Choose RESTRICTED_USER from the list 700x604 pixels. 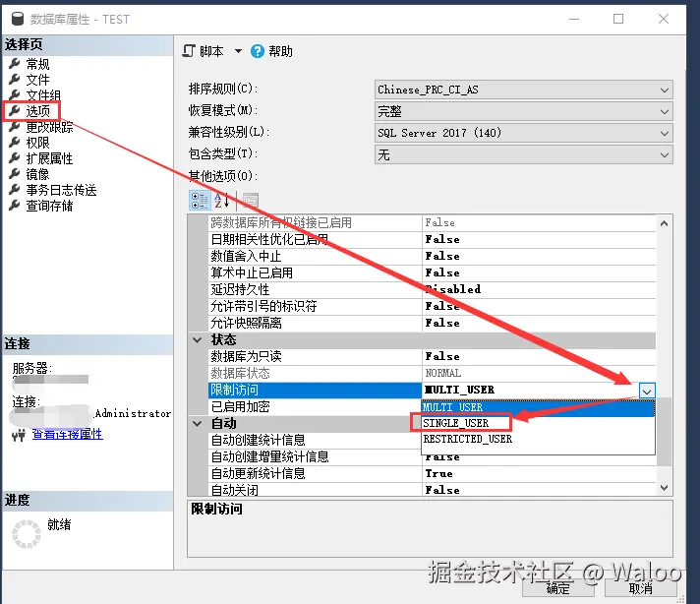coord(538,439)
